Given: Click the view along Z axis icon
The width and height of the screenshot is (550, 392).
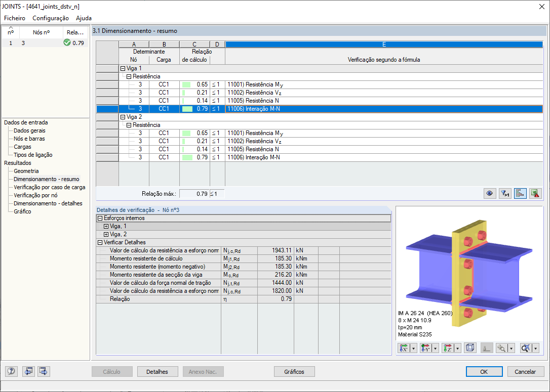Looking at the screenshot, I should click(448, 348).
